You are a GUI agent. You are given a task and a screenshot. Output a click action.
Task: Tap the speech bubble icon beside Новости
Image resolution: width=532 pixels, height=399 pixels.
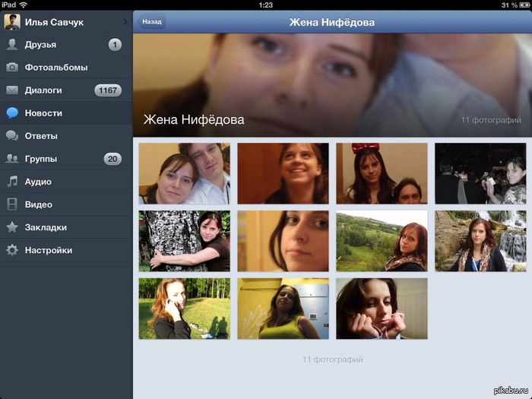coord(12,113)
